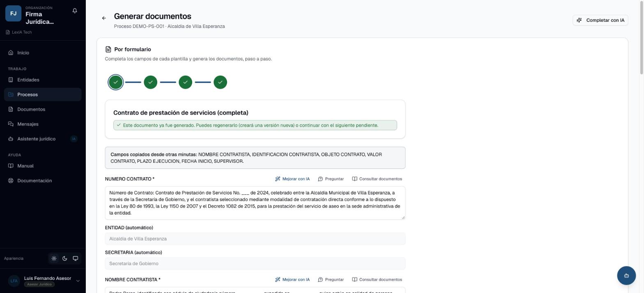The image size is (644, 293).
Task: Click the Documentación lifebuoy icon
Action: pos(11,181)
